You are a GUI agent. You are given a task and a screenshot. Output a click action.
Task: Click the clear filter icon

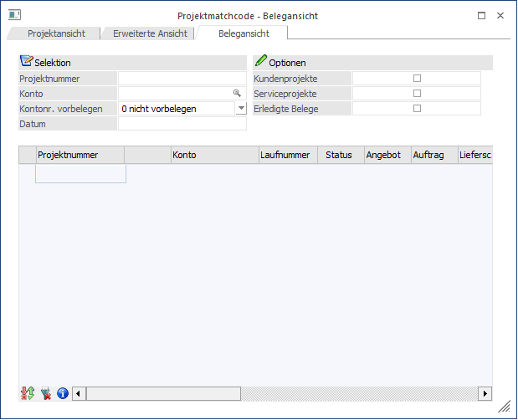pyautogui.click(x=45, y=393)
